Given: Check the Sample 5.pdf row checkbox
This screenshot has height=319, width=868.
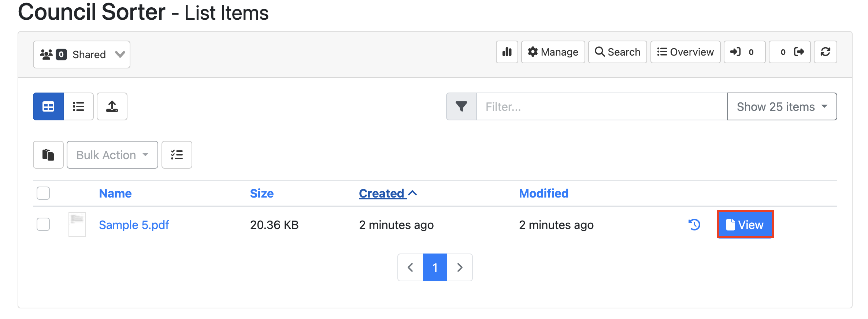Looking at the screenshot, I should coord(43,224).
